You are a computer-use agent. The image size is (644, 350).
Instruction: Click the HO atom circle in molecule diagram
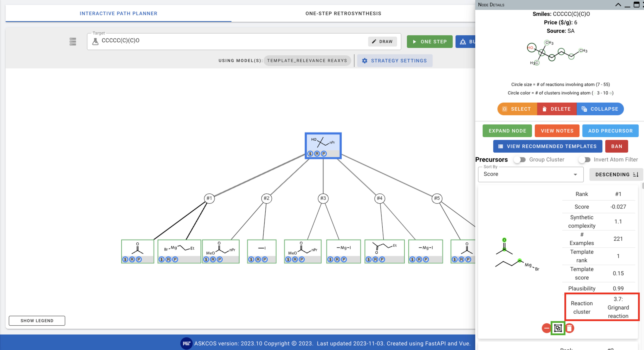(x=531, y=48)
